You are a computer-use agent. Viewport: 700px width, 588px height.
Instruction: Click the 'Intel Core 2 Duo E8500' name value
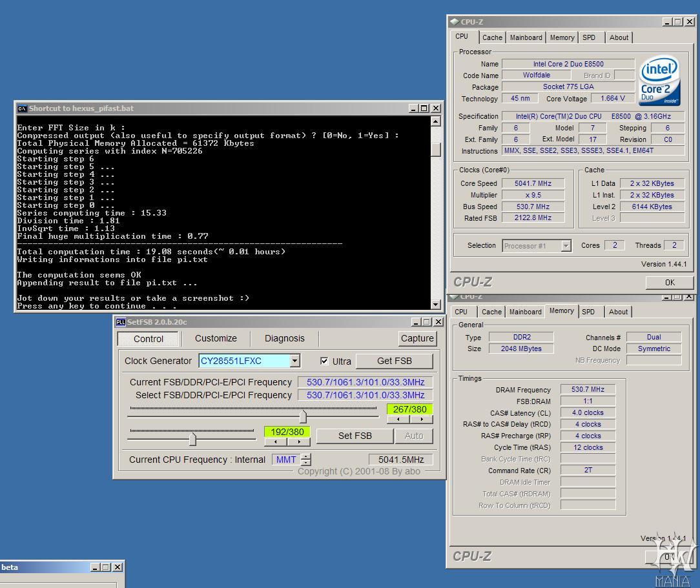[x=568, y=64]
